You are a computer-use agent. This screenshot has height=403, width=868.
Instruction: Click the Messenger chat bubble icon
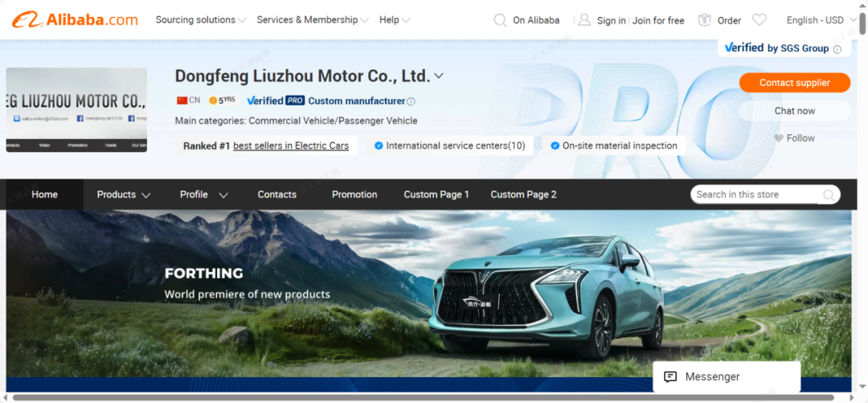pos(669,377)
